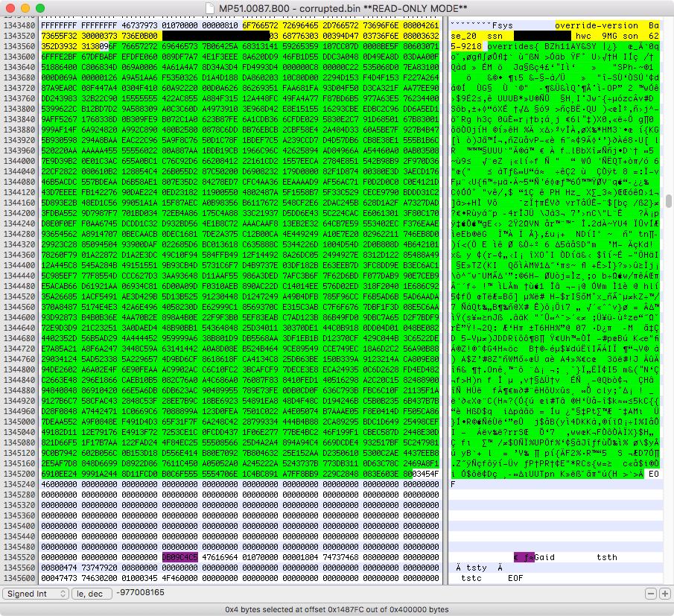674x616 pixels.
Task: Click line offset 1345520
Action: tap(19, 557)
